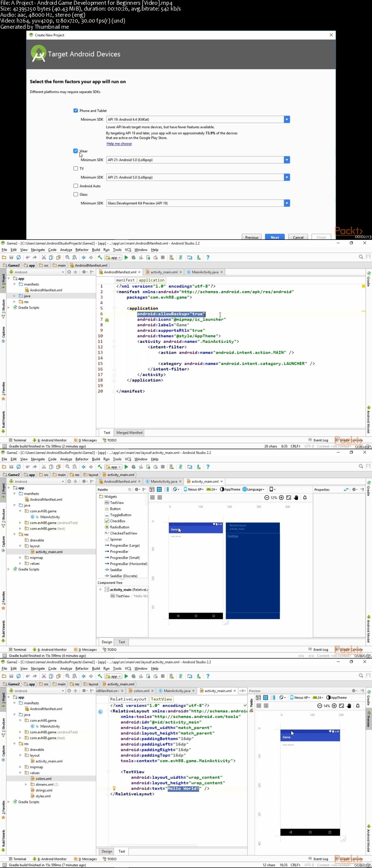Click Cancel in Create New Project dialog
The width and height of the screenshot is (372, 868).
298,237
